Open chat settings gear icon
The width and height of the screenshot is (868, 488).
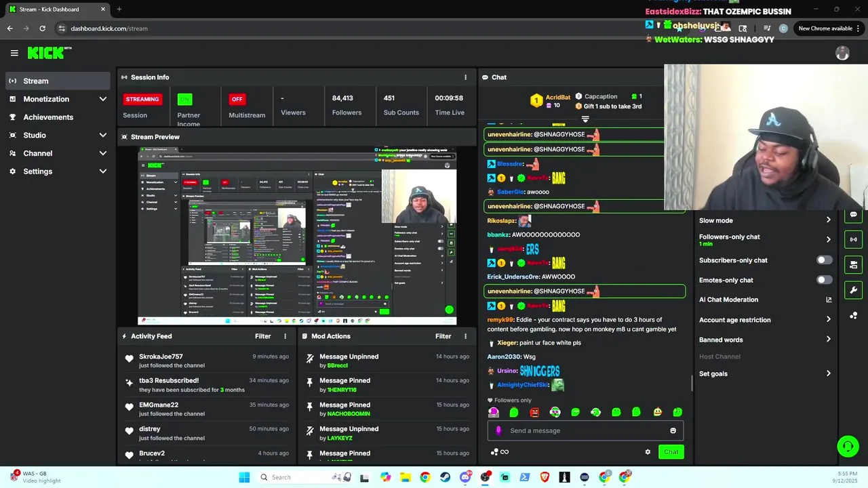click(x=648, y=452)
